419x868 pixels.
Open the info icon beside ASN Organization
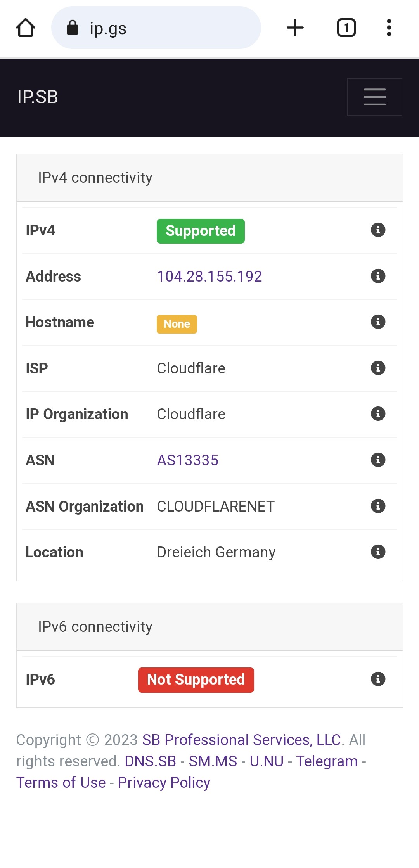[378, 506]
